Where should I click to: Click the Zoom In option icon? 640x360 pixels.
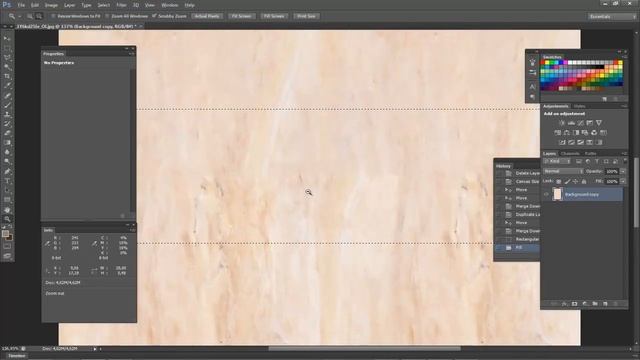30,16
